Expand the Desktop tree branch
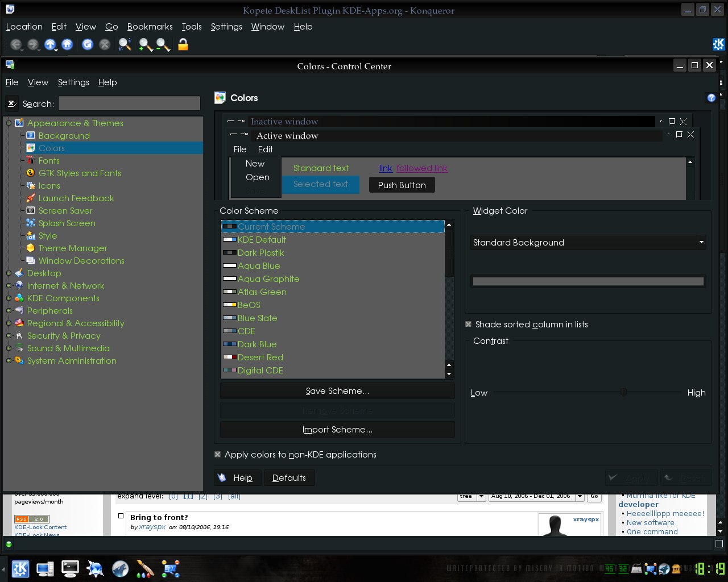Image resolution: width=728 pixels, height=582 pixels. click(9, 273)
